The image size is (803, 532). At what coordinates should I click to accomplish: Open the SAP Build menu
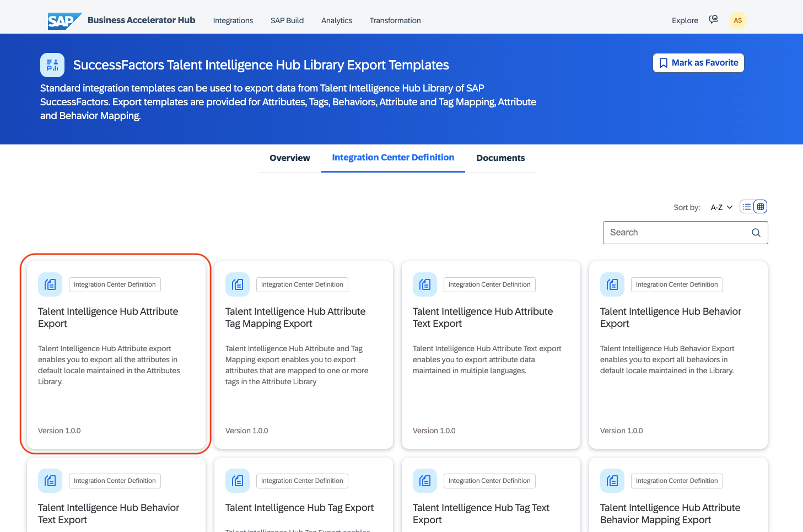(287, 20)
